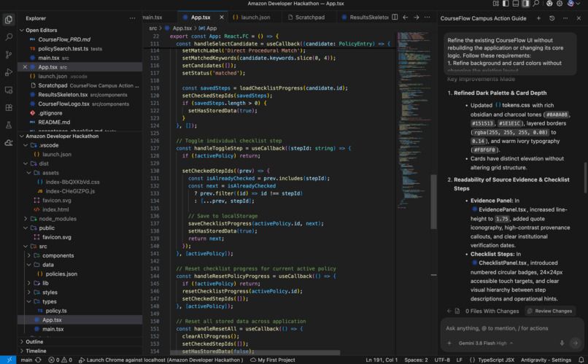Click Launch Chrome against localhost debug item
Screen dimensions: 588x364
[x=161, y=360]
